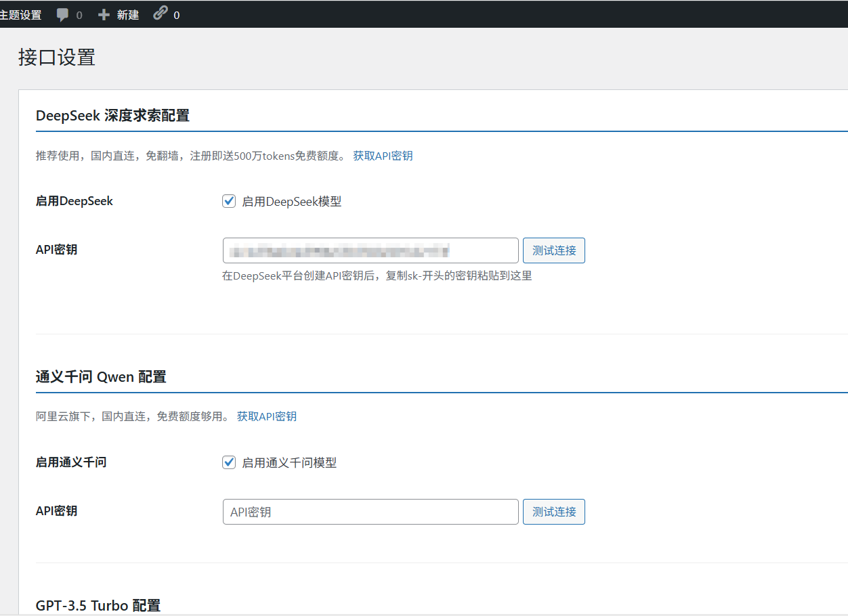Viewport: 848px width, 616px height.
Task: Open the 新建 menu in admin bar
Action: (126, 14)
